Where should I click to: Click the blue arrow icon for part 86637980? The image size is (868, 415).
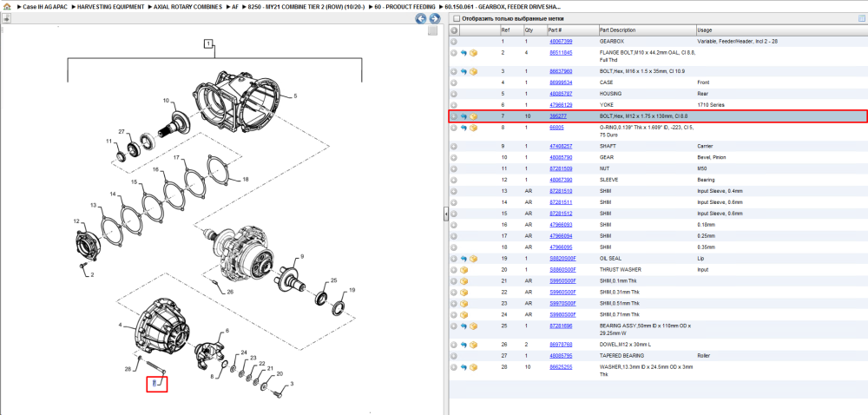pos(464,71)
